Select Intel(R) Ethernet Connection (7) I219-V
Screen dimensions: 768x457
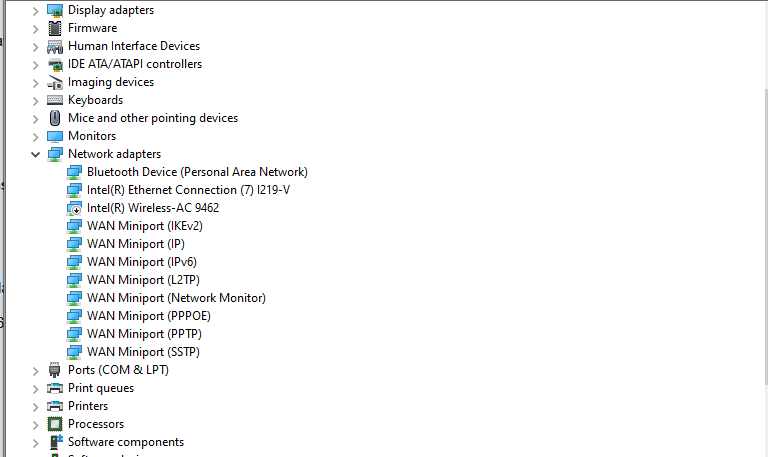[x=195, y=190]
